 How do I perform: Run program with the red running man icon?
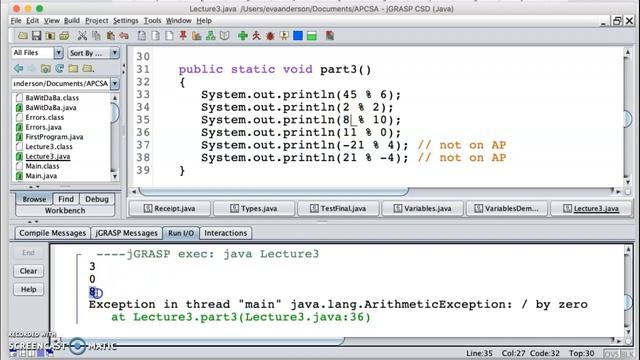point(256,36)
